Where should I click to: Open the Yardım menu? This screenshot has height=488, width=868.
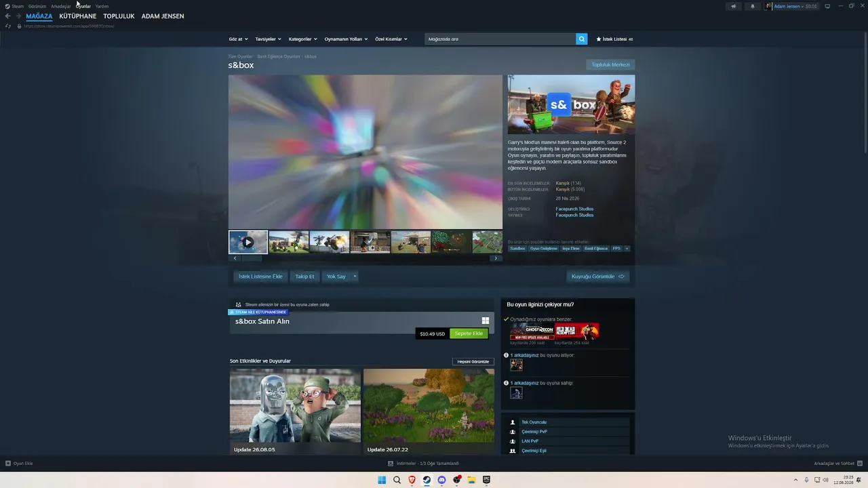click(x=102, y=6)
